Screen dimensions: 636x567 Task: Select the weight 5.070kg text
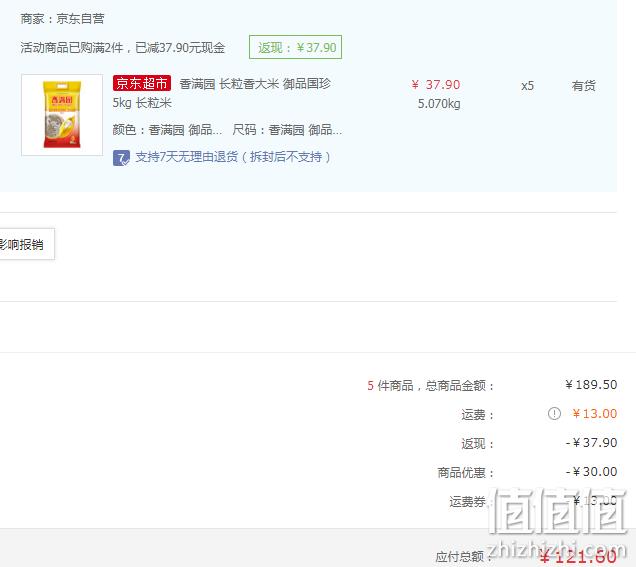coord(439,104)
